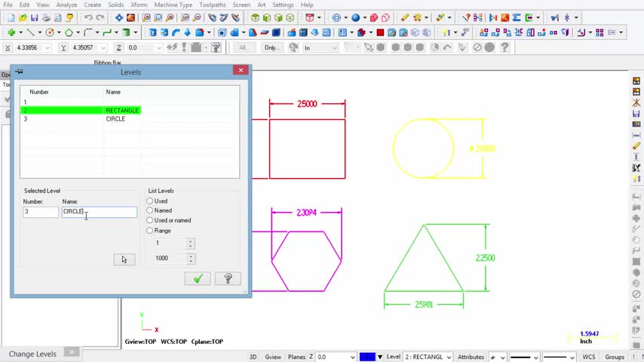Open the Settings menu

(283, 5)
